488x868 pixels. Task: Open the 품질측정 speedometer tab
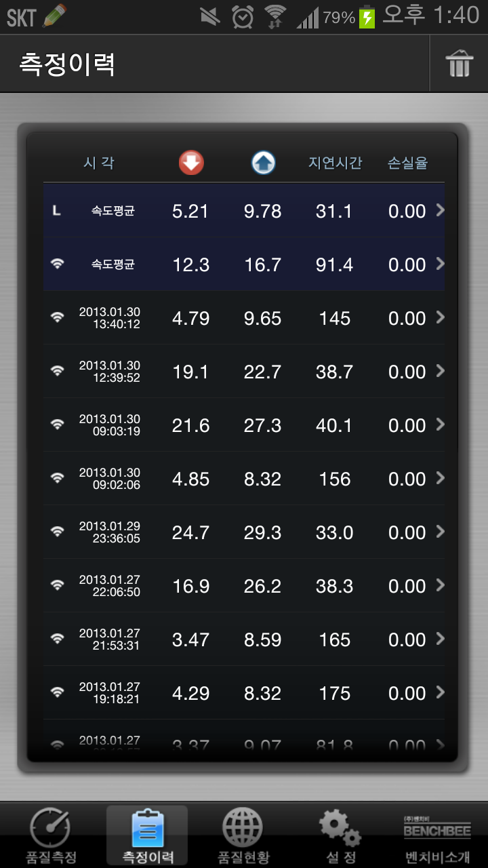(x=51, y=835)
